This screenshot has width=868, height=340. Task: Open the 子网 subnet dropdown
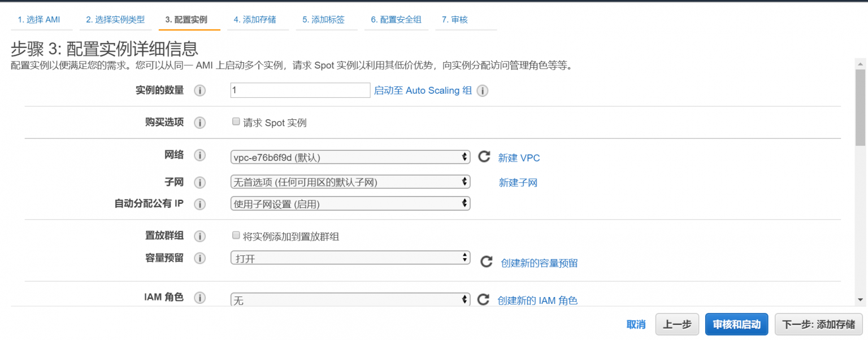(350, 181)
